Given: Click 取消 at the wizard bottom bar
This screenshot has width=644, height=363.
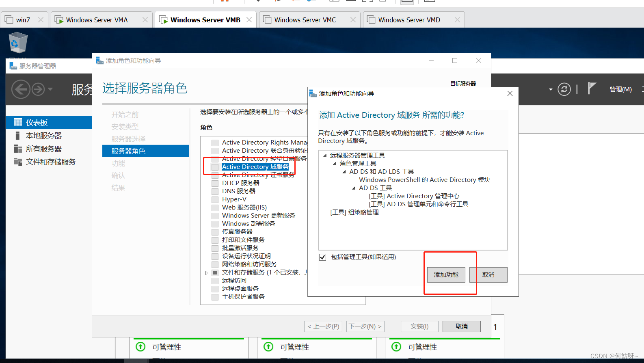Looking at the screenshot, I should 462,326.
